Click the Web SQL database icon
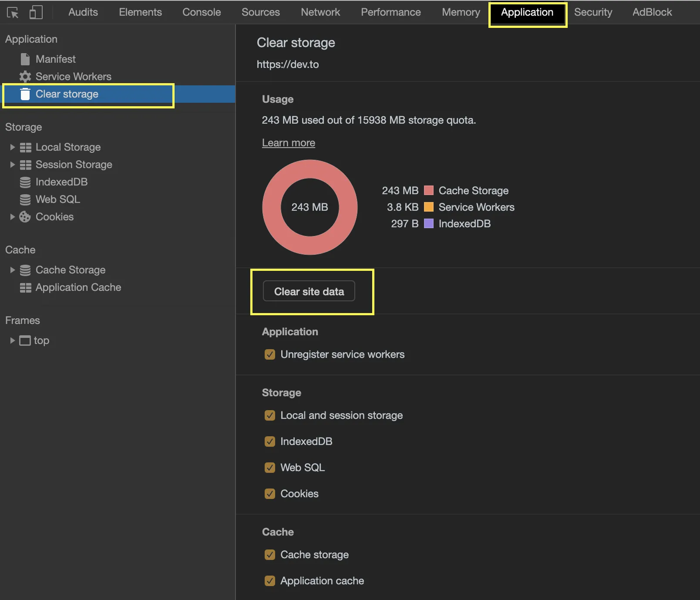Viewport: 700px width, 600px height. tap(25, 199)
